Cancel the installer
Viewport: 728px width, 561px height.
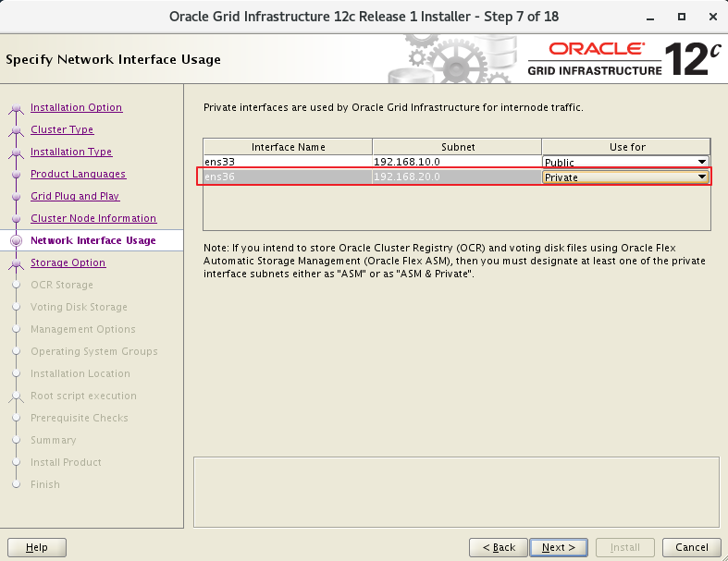pos(691,547)
